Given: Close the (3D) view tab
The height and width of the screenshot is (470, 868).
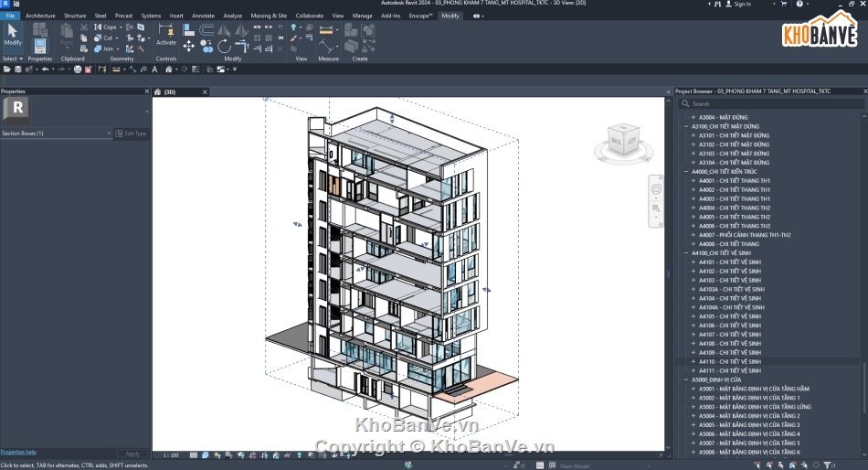Looking at the screenshot, I should [205, 92].
